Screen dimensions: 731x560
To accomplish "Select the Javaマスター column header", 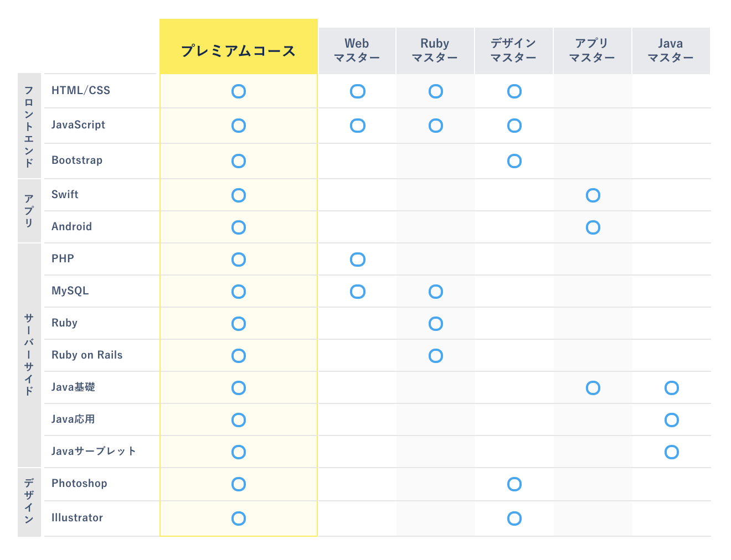I will pyautogui.click(x=671, y=50).
